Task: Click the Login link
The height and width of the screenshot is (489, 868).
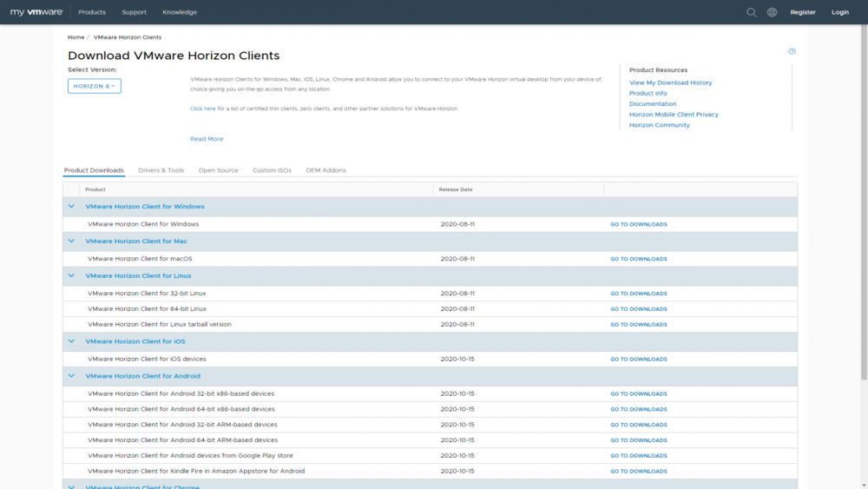Action: (x=839, y=12)
